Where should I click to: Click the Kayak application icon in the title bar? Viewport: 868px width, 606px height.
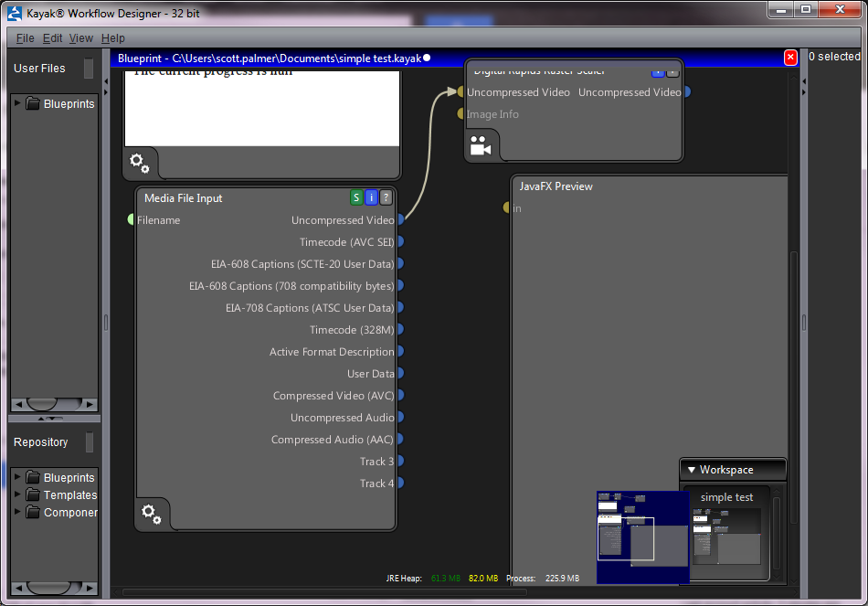[x=15, y=14]
